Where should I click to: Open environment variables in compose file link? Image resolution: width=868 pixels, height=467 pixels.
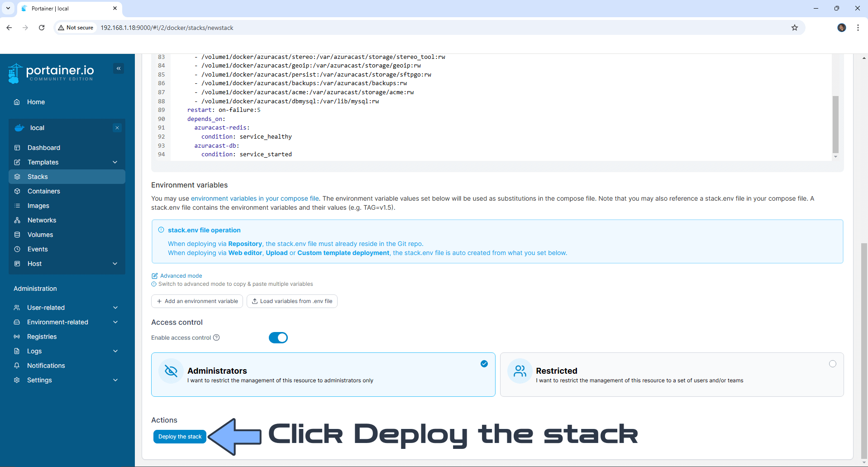(x=255, y=198)
